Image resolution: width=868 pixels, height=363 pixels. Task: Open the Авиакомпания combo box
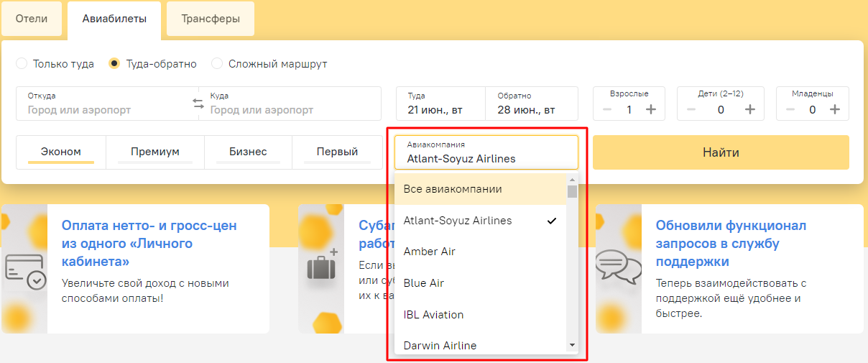pos(486,152)
